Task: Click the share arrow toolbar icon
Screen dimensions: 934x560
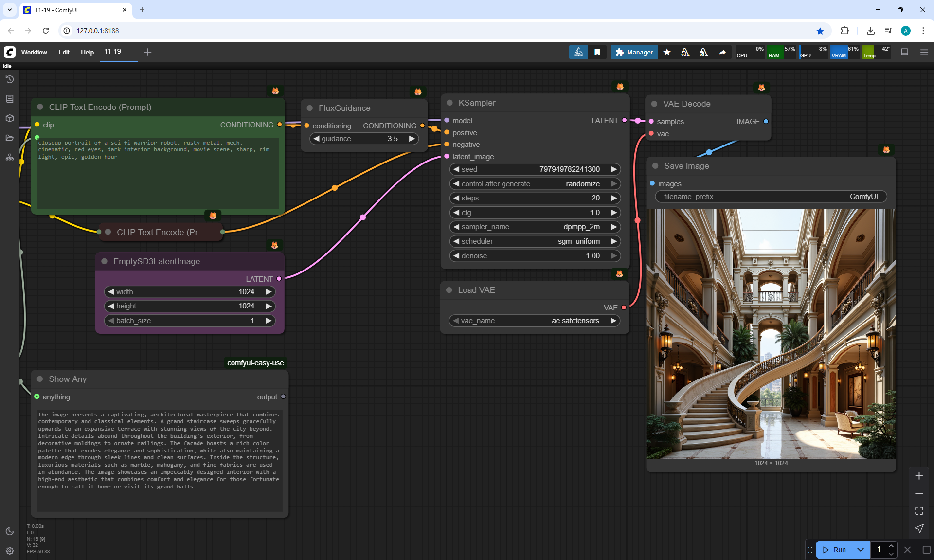Action: pyautogui.click(x=722, y=52)
